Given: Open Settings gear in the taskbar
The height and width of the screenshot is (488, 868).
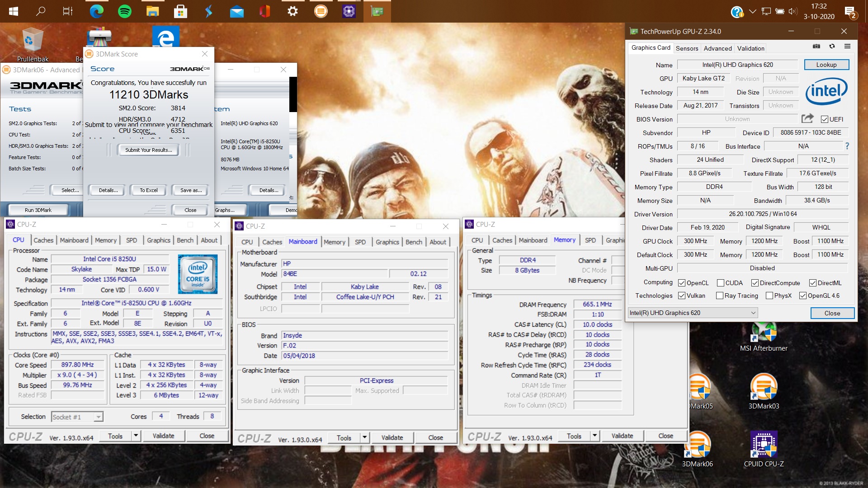Looking at the screenshot, I should (292, 11).
